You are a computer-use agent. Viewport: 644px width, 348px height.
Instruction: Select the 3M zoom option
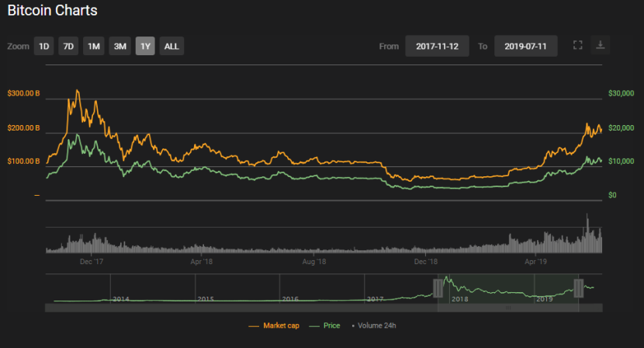click(x=120, y=46)
